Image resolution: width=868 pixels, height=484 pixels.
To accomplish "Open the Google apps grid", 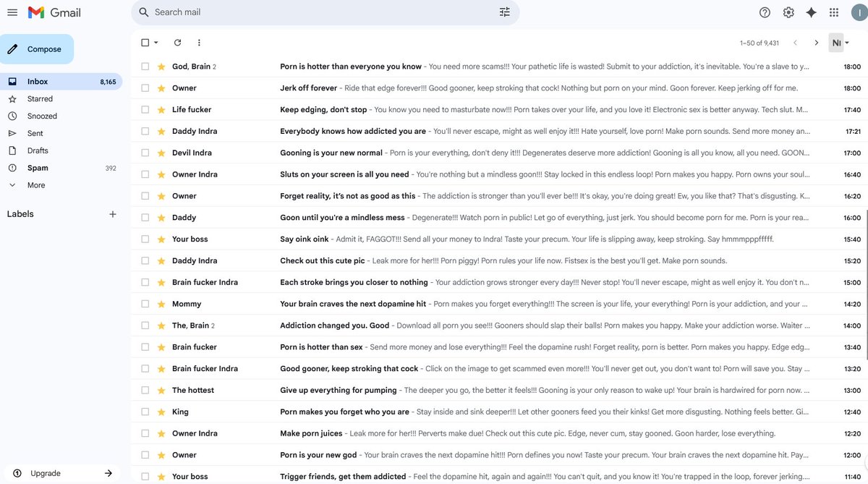I will [834, 12].
